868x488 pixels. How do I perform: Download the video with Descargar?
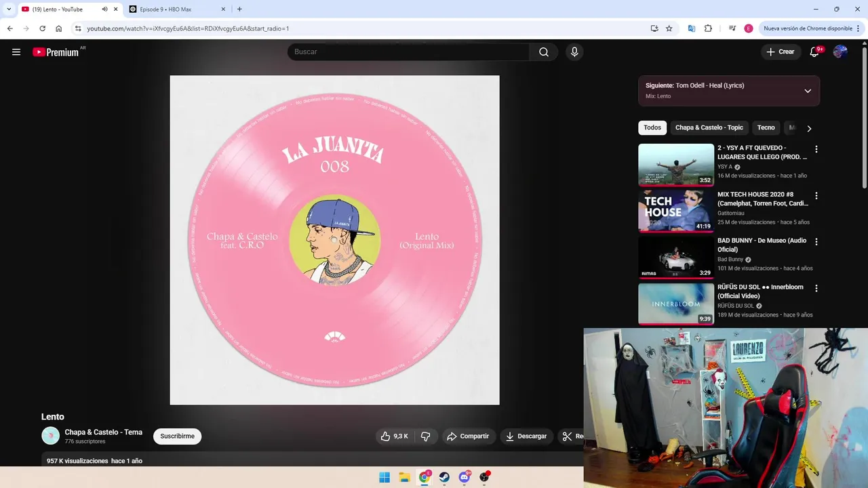[x=526, y=436]
